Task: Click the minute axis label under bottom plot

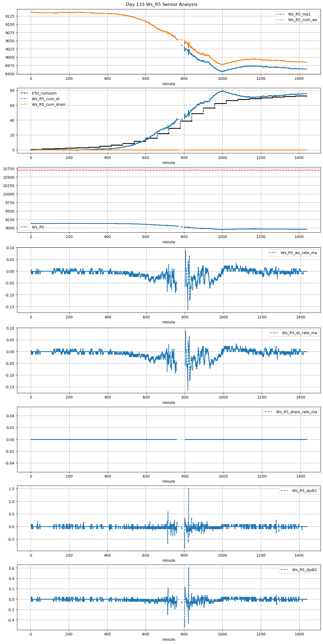Action: pyautogui.click(x=169, y=639)
